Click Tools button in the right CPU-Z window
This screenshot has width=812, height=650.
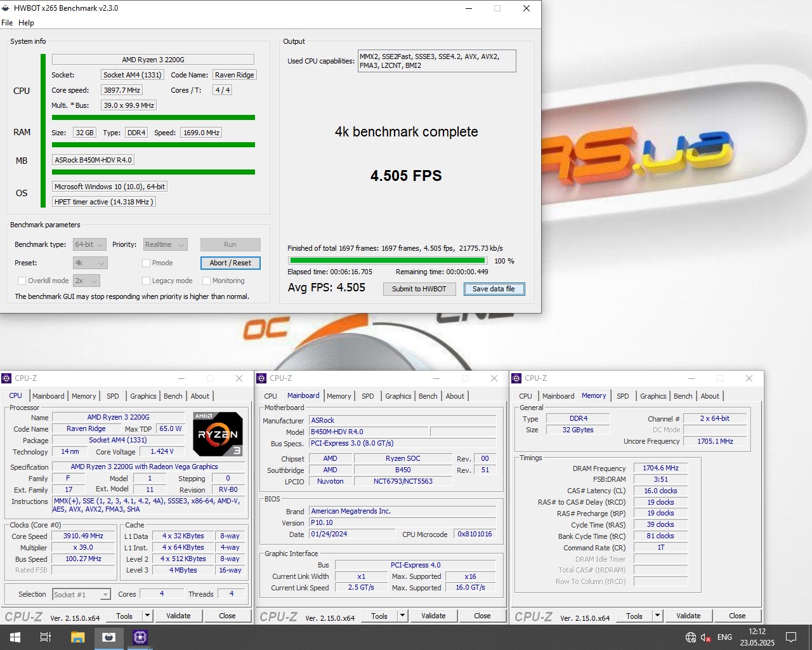(634, 616)
